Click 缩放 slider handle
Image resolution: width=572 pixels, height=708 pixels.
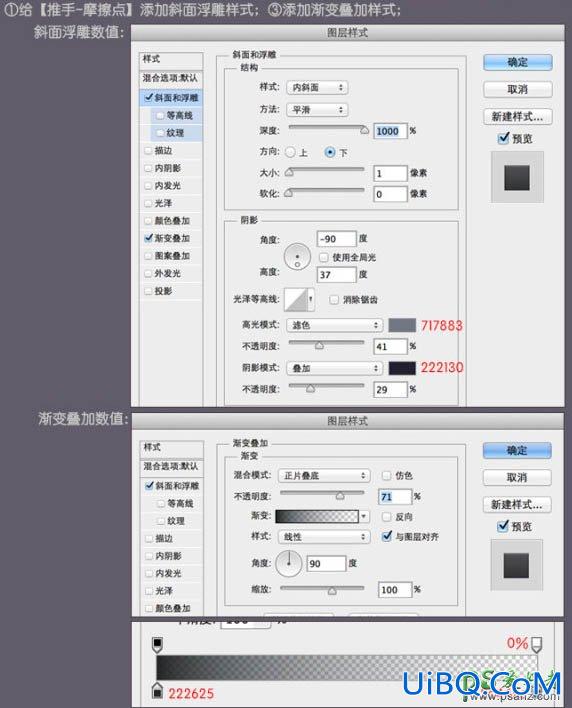pyautogui.click(x=332, y=591)
